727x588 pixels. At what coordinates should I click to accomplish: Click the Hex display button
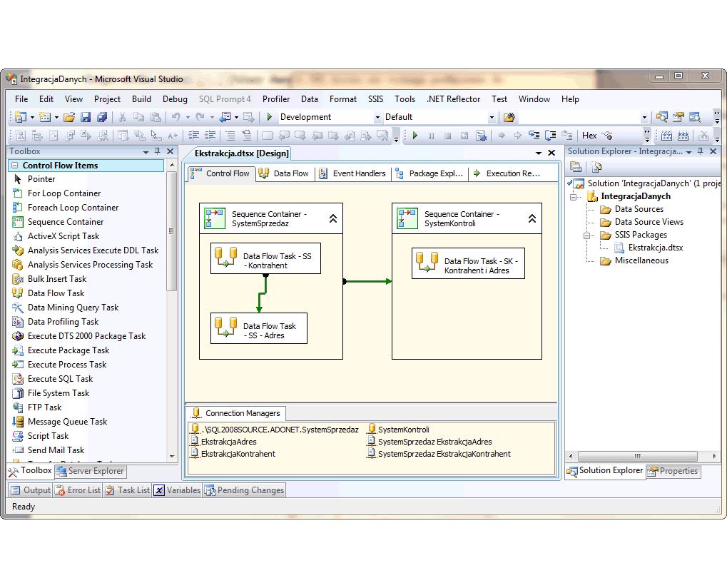(589, 136)
